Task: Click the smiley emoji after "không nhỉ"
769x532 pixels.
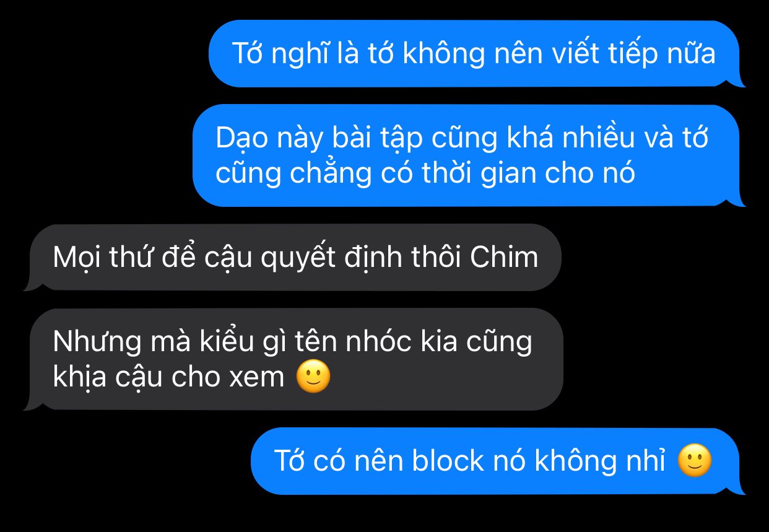Action: click(695, 461)
